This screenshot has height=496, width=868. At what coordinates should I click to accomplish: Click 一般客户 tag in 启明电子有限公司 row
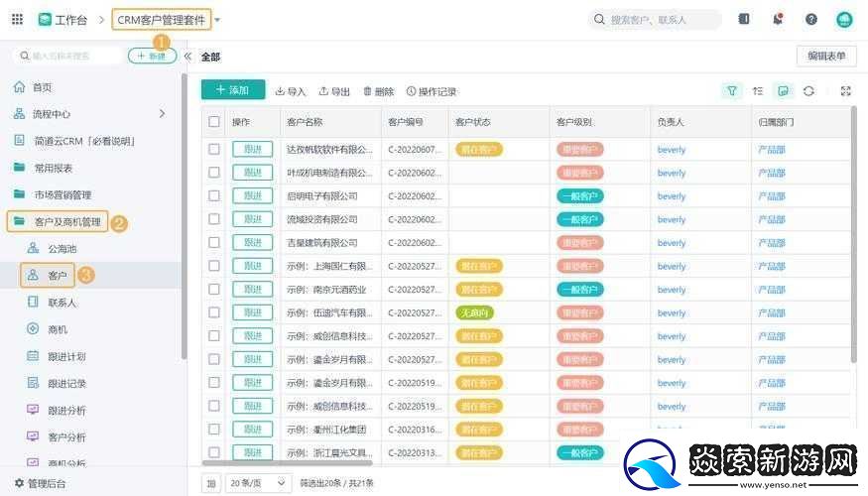pos(579,196)
